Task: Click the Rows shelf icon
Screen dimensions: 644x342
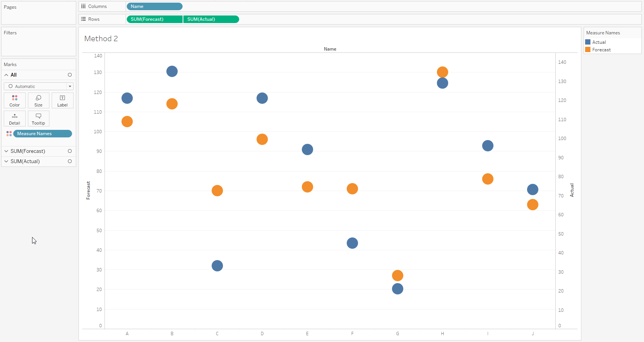Action: pyautogui.click(x=83, y=19)
